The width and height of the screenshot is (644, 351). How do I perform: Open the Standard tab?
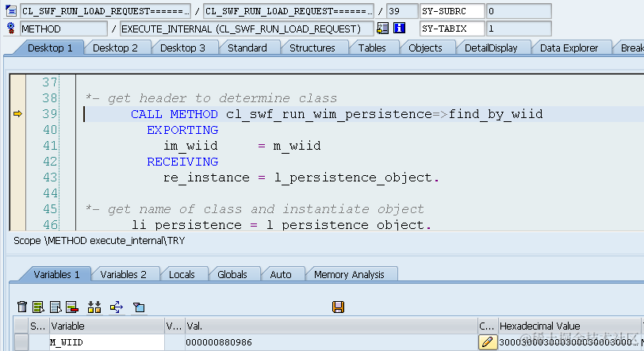pos(247,48)
